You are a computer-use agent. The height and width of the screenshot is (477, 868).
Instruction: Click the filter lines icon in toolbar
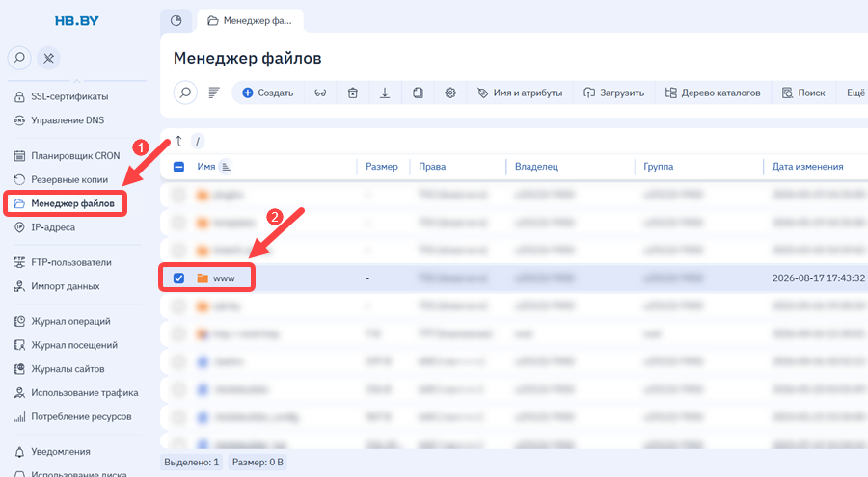tap(214, 93)
